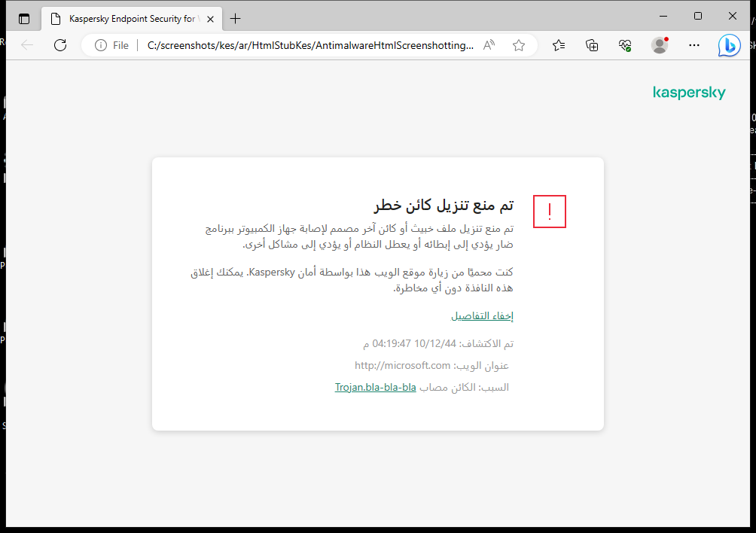The image size is (756, 533).
Task: Open the Bing Copilot sidebar
Action: 729,45
